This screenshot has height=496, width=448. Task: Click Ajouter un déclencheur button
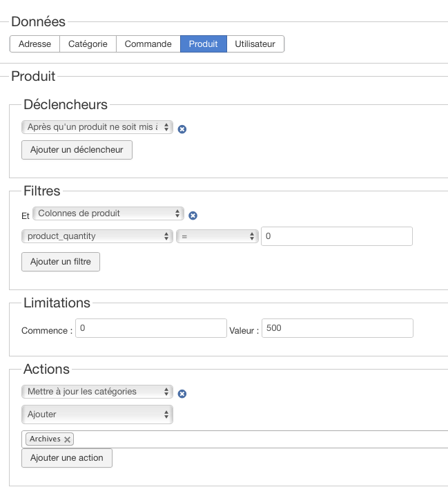click(x=77, y=150)
